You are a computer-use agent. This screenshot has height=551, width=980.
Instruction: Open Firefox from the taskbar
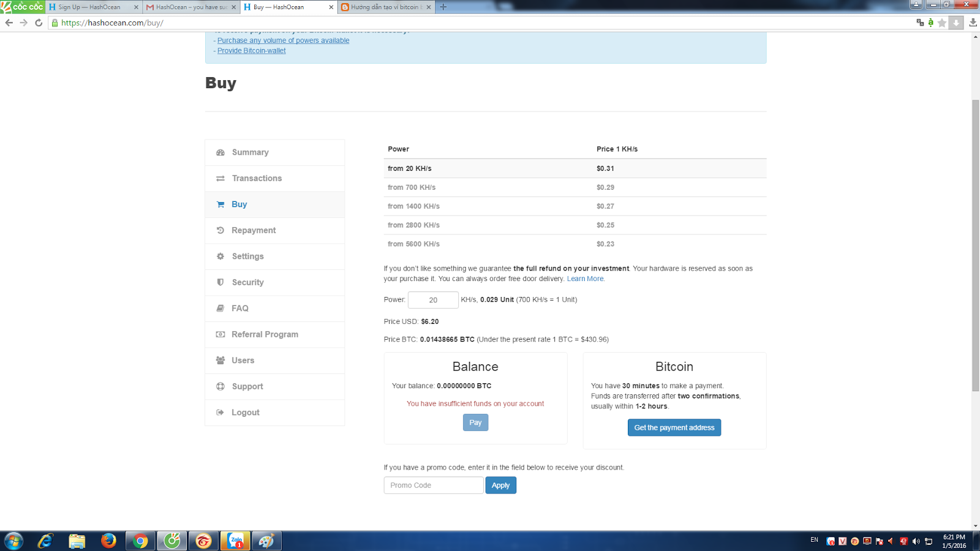[108, 541]
